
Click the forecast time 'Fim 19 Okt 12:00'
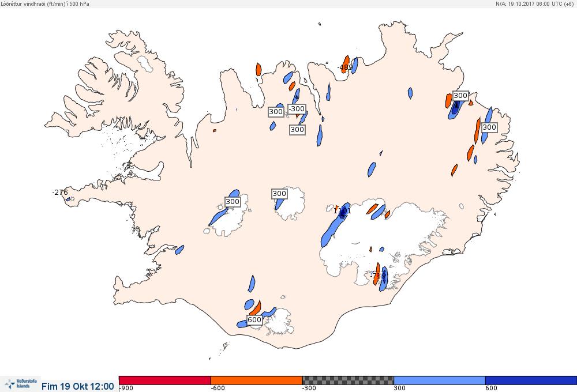(78, 386)
